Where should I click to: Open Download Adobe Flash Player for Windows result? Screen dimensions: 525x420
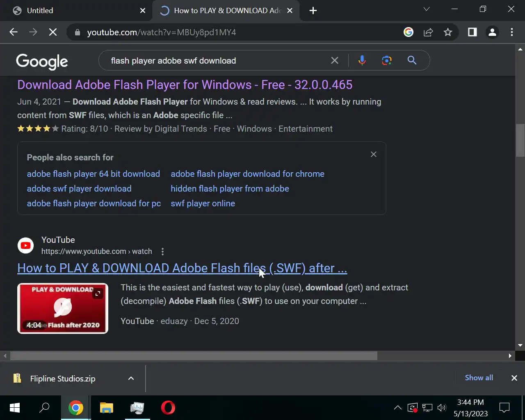(x=185, y=85)
